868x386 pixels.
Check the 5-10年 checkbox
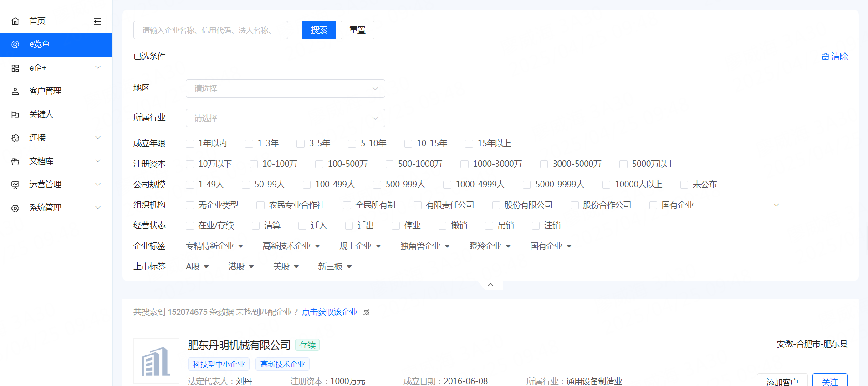(x=352, y=144)
